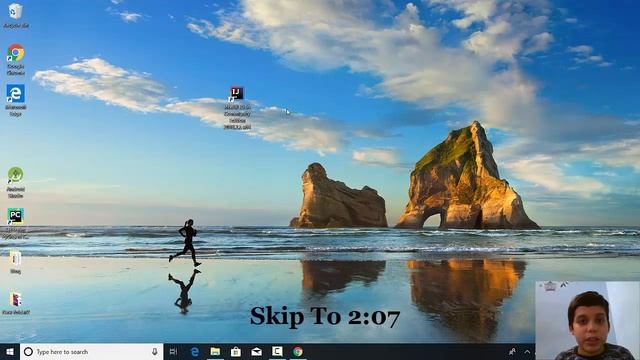Launch Edge from the taskbar
The width and height of the screenshot is (640, 360).
[195, 351]
